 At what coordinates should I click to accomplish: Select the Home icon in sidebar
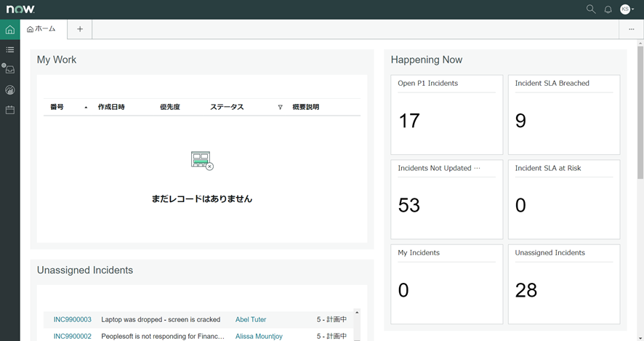tap(10, 30)
